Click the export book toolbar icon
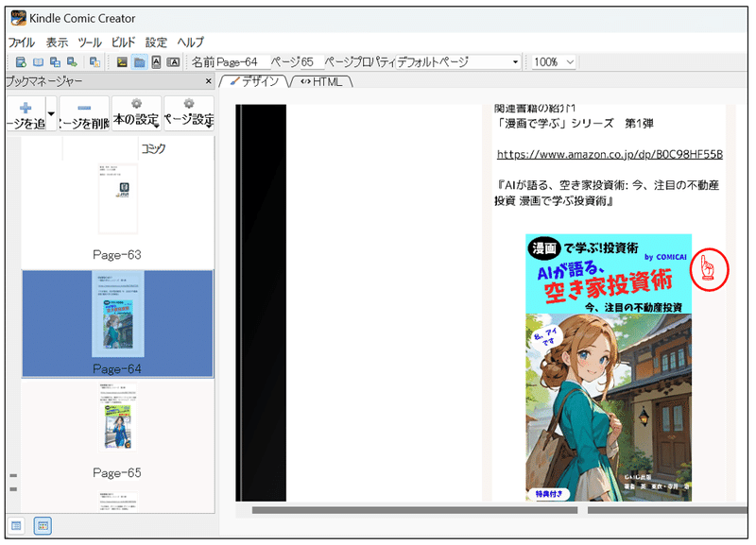Image resolution: width=756 pixels, height=545 pixels. 73,62
